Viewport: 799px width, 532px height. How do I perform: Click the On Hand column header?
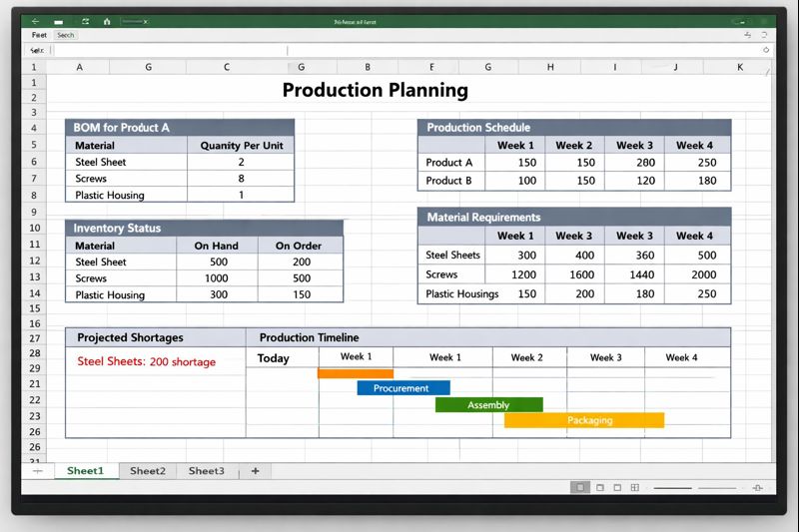pyautogui.click(x=216, y=246)
